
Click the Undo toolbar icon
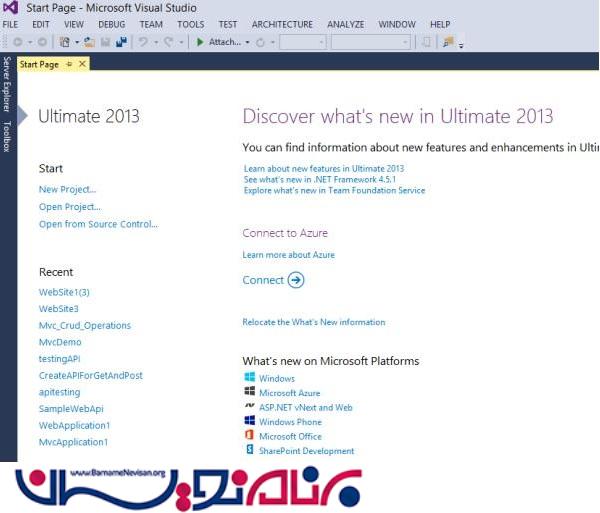tap(144, 42)
